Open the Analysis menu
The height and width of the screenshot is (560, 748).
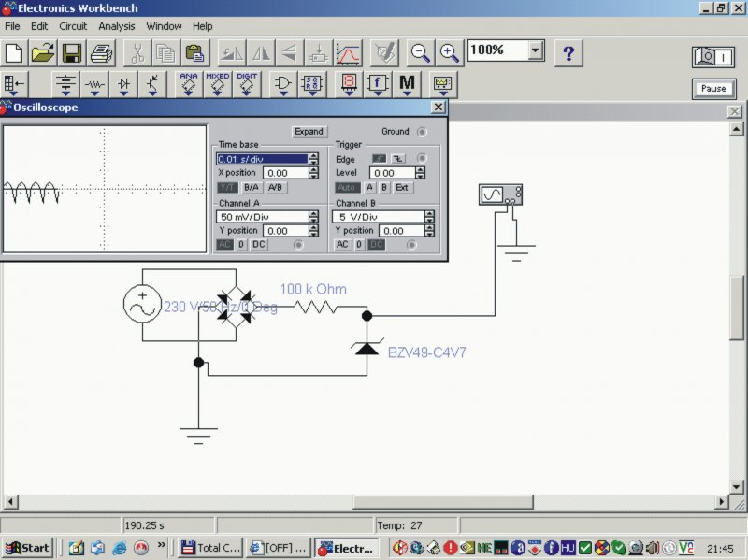click(116, 26)
